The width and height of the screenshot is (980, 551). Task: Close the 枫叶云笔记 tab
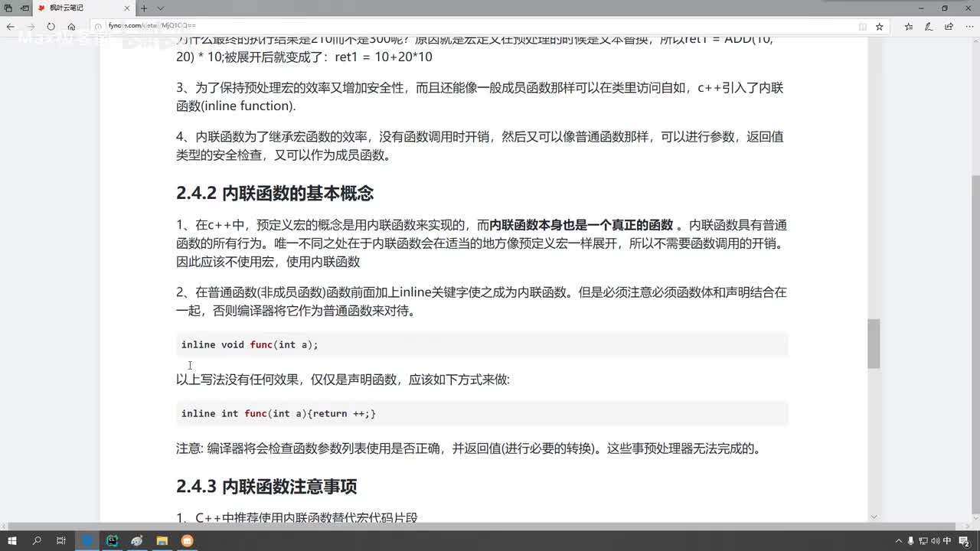(129, 8)
